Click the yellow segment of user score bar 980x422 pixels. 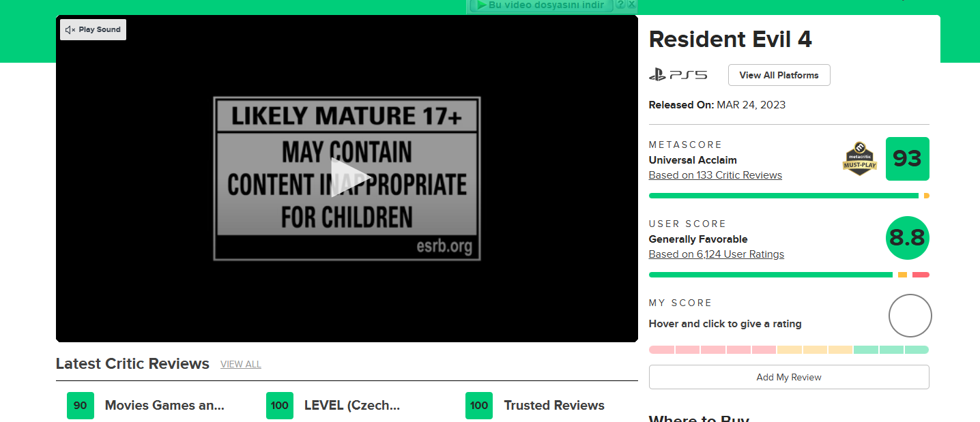tap(902, 275)
